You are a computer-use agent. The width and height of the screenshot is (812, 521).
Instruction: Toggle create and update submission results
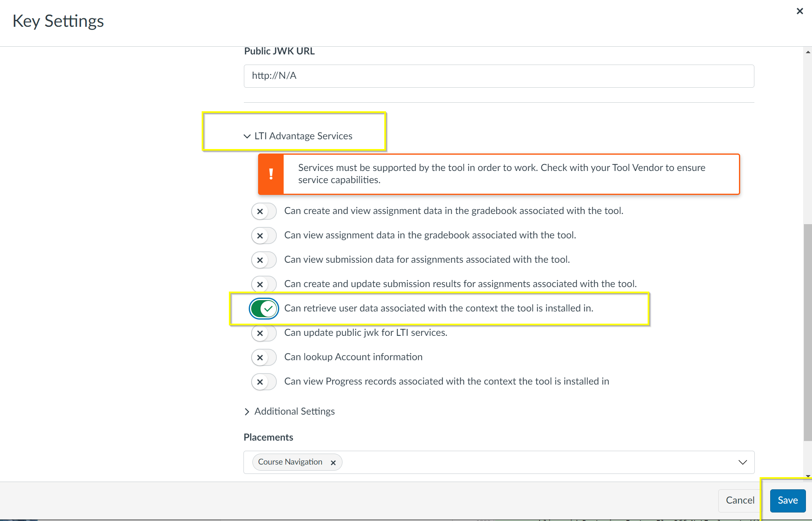click(264, 284)
